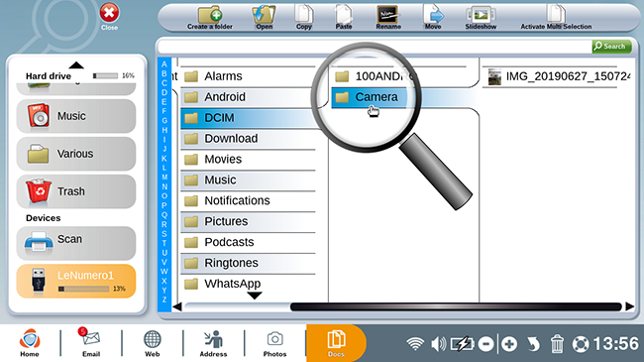Select the LeNumero1 USB device

pyautogui.click(x=76, y=281)
